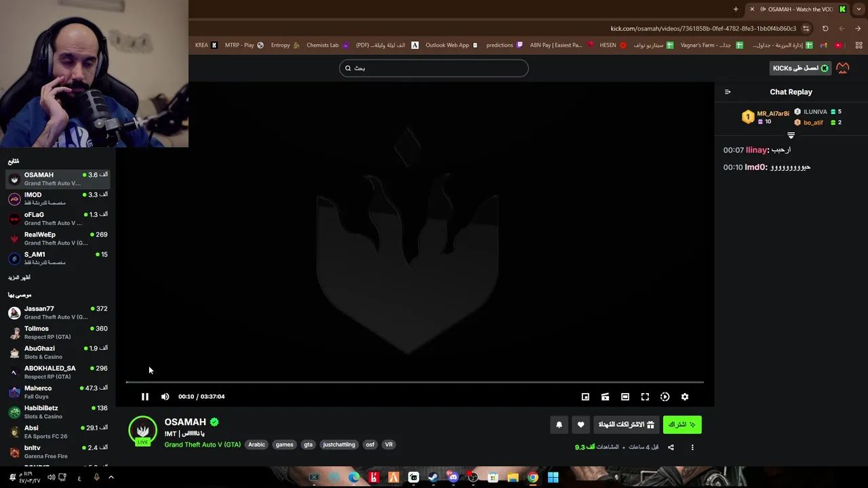This screenshot has height=488, width=868.
Task: Open Tollmos recommended channel
Action: point(58,332)
